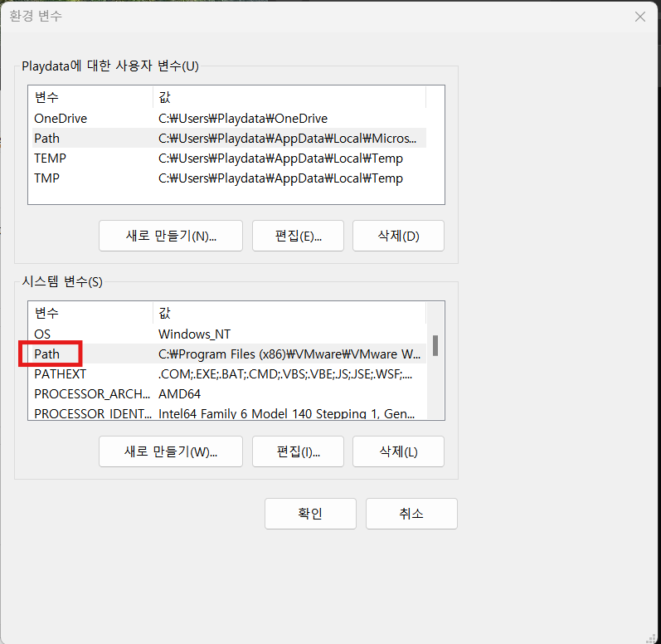This screenshot has height=644, width=661.
Task: Close the 환경 변수 dialog
Action: tap(640, 17)
